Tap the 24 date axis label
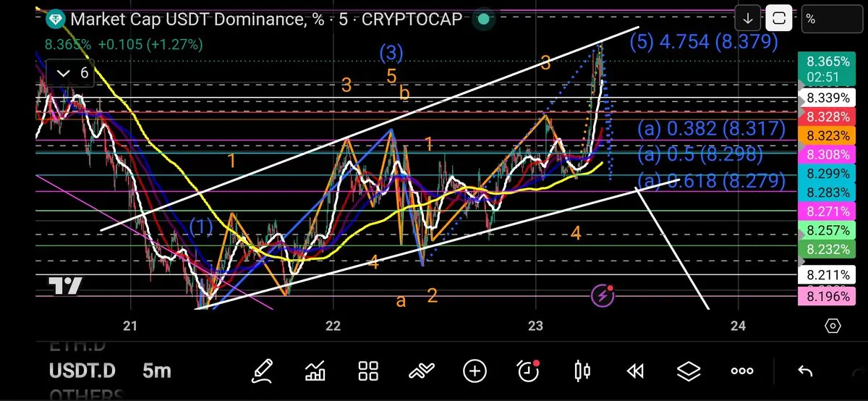This screenshot has height=401, width=868. tap(739, 326)
